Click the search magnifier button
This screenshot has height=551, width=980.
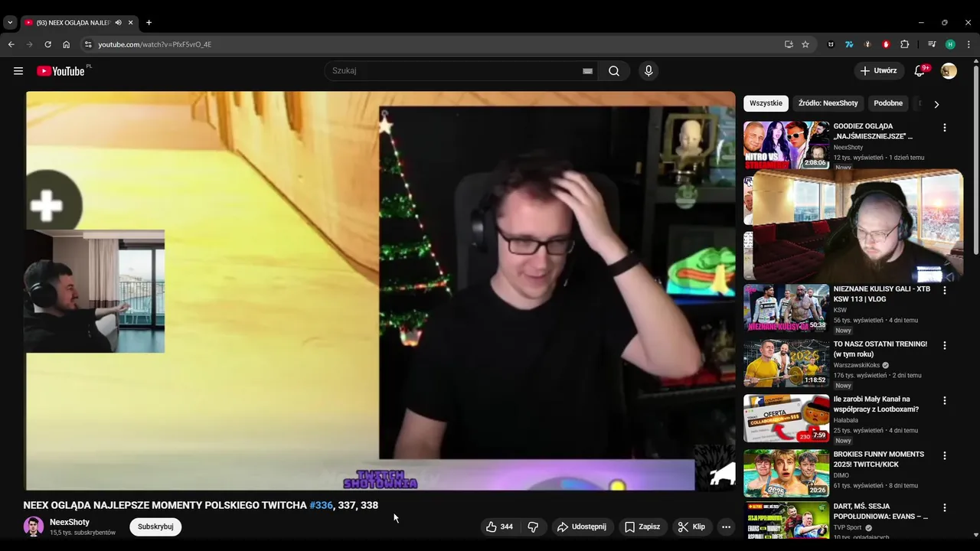[x=614, y=71]
